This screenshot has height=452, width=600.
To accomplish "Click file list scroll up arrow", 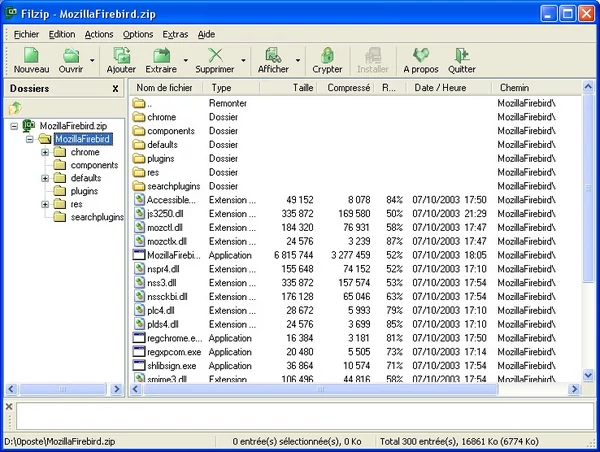I will click(x=588, y=87).
